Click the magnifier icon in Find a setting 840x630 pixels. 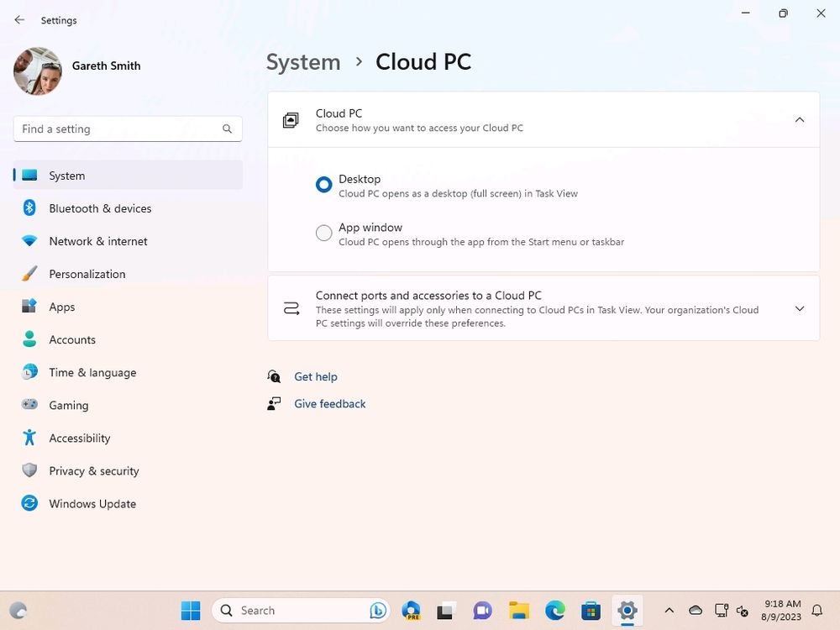pos(227,129)
